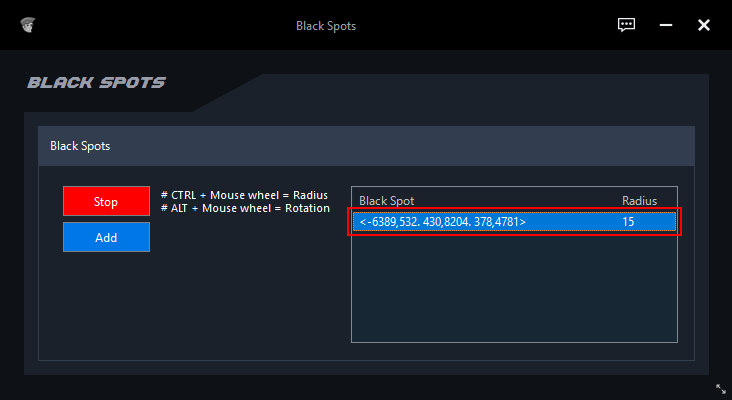The width and height of the screenshot is (732, 400).
Task: Click the blue Add button
Action: click(106, 237)
